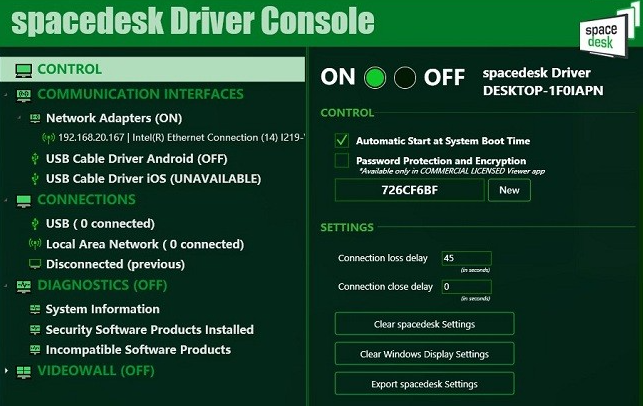
Task: Expand the VIDEOWALL (OFF) section arrow
Action: [6, 371]
